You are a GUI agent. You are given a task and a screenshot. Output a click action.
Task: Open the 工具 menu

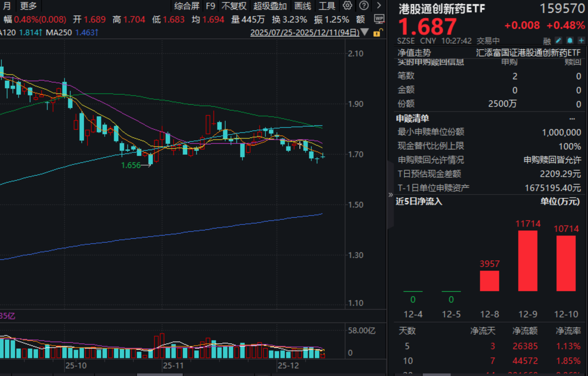[x=327, y=6]
